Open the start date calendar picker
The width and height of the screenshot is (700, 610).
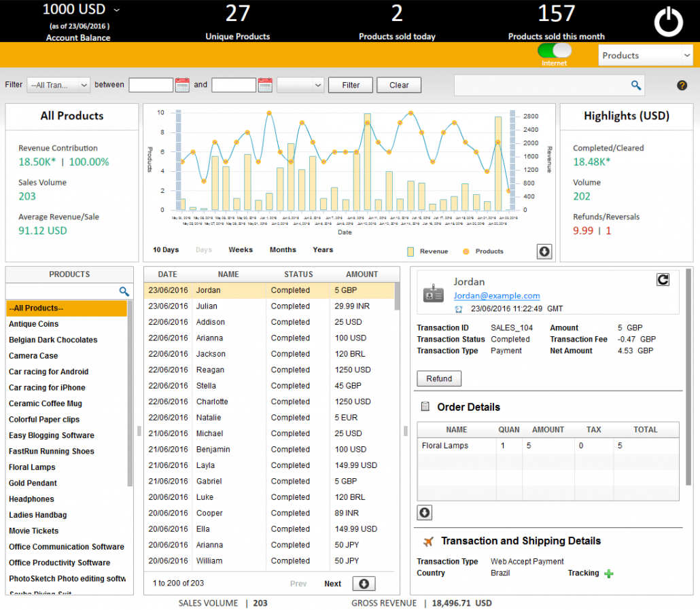pos(182,85)
